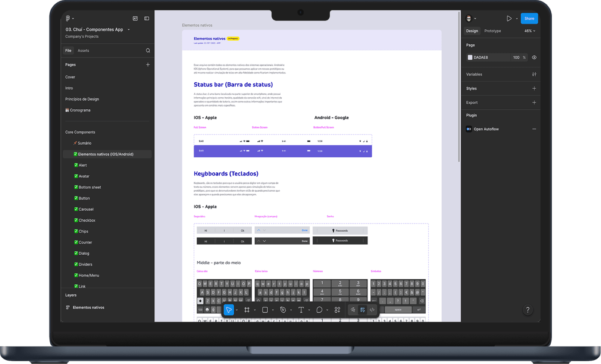The height and width of the screenshot is (364, 601).
Task: Click the DADAE8 page color swatch
Action: pos(470,57)
